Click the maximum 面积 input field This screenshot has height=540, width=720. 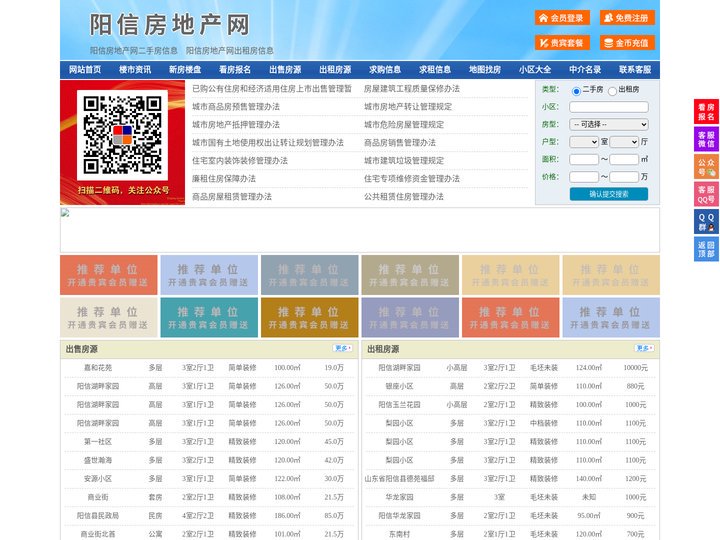tap(624, 159)
